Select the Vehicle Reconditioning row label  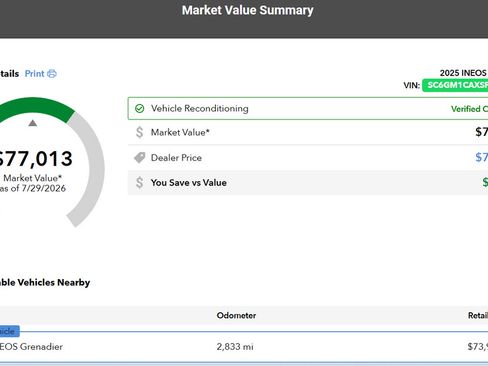coord(199,109)
